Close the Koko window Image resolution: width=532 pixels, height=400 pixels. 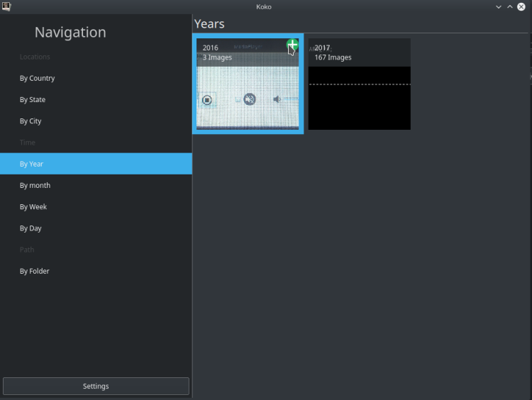click(521, 7)
